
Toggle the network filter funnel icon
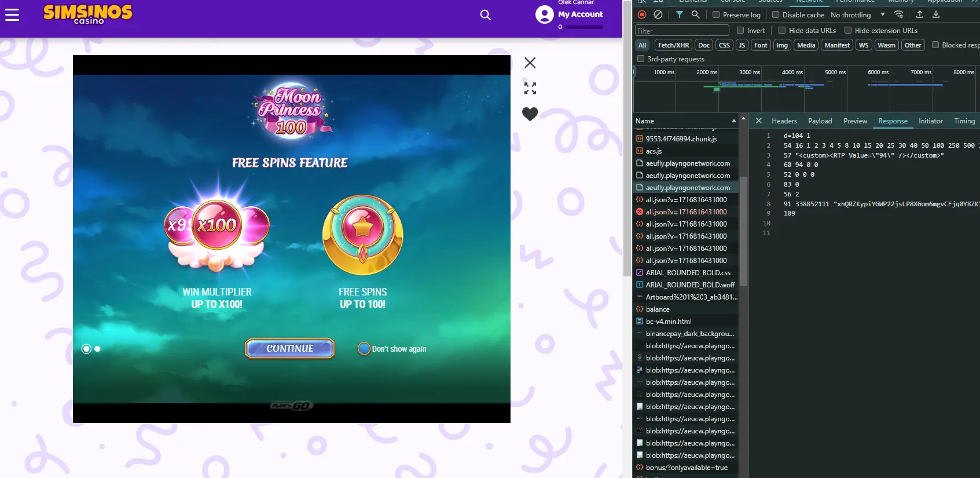pyautogui.click(x=680, y=14)
